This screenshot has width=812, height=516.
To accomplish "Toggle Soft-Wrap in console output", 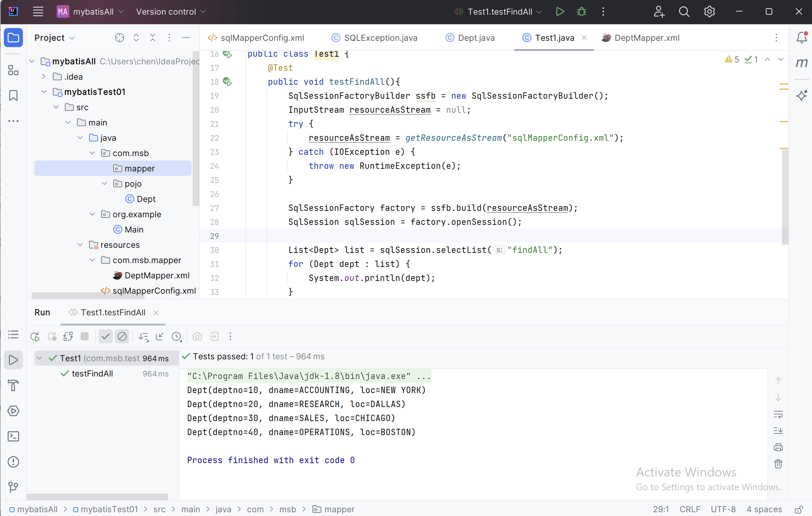I will (x=778, y=414).
